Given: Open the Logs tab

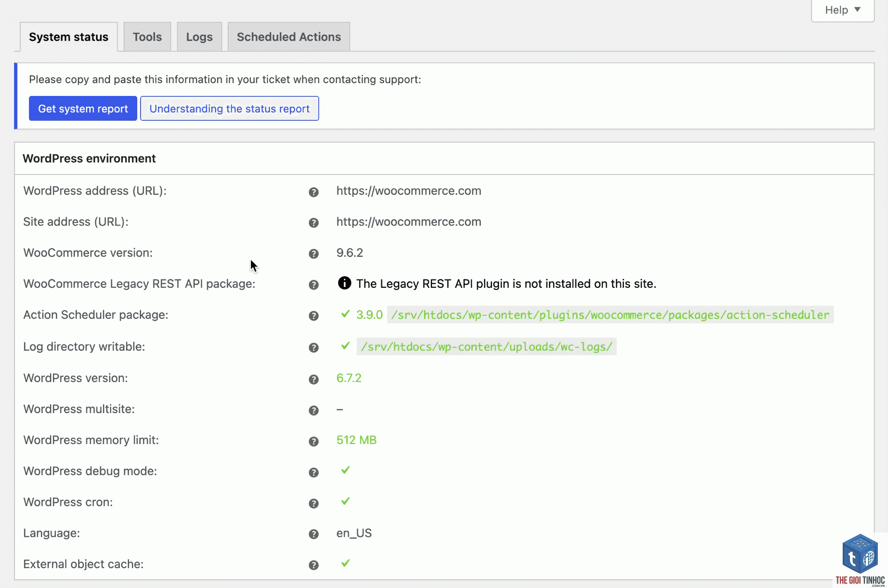Looking at the screenshot, I should (x=199, y=37).
